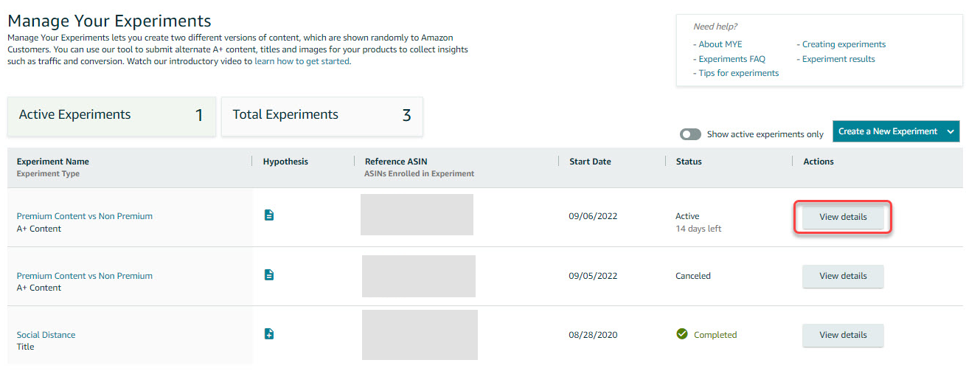The image size is (980, 374).
Task: Select the Active Experiments summary card
Action: (111, 115)
